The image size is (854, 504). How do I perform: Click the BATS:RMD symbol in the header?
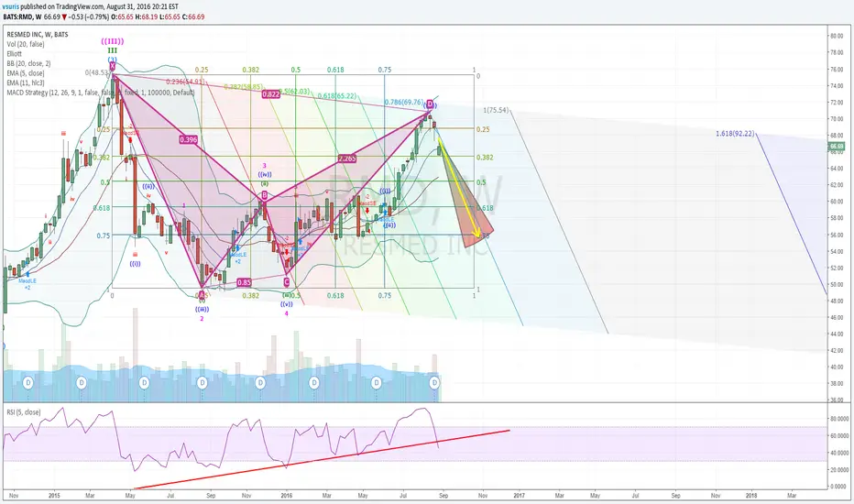pos(17,16)
